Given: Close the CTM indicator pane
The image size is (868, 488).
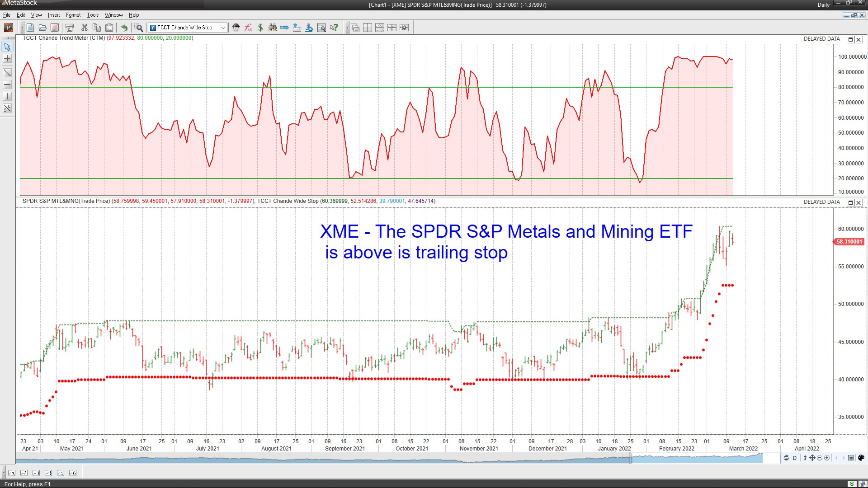Looking at the screenshot, I should [859, 39].
